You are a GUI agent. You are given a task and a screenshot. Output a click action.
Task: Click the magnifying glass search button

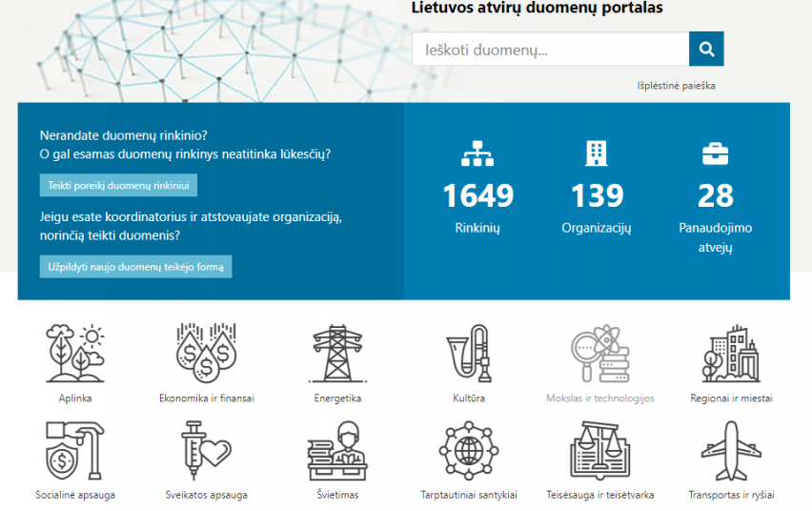click(x=706, y=49)
